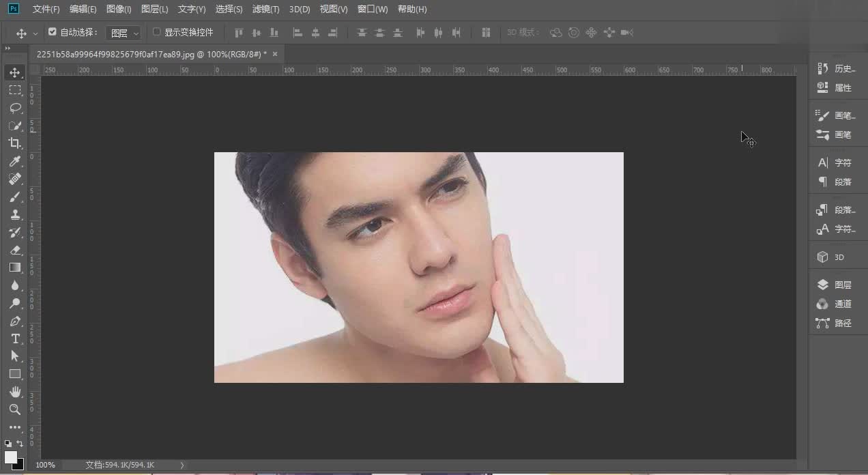Open the status bar info arrow menu
The height and width of the screenshot is (475, 868).
click(182, 465)
